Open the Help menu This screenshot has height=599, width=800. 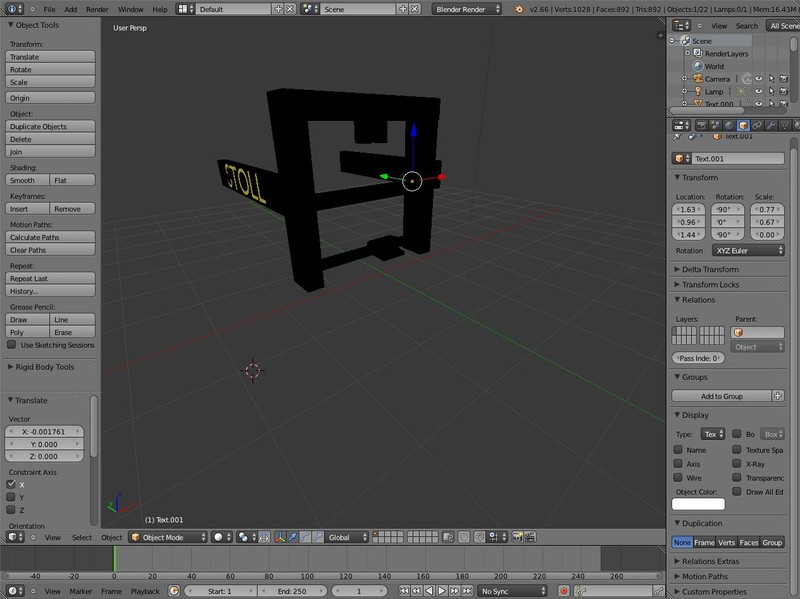[160, 9]
